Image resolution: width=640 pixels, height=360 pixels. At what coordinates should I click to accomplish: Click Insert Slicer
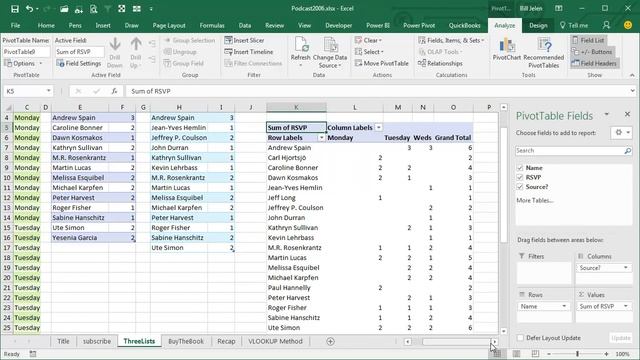(244, 40)
